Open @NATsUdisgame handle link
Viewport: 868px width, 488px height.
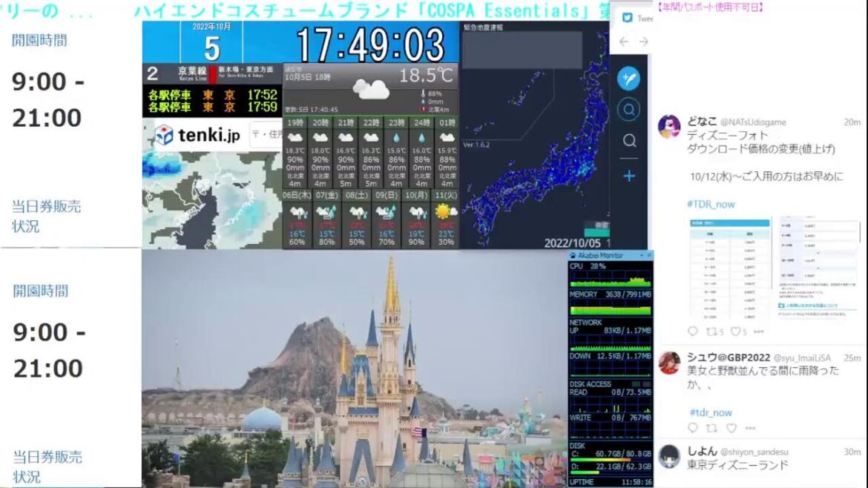[x=753, y=122]
